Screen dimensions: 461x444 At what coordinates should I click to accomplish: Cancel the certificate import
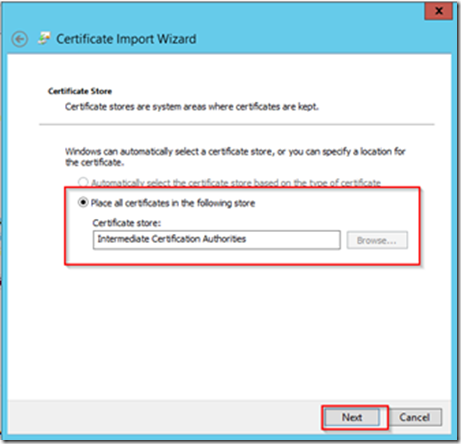(415, 417)
